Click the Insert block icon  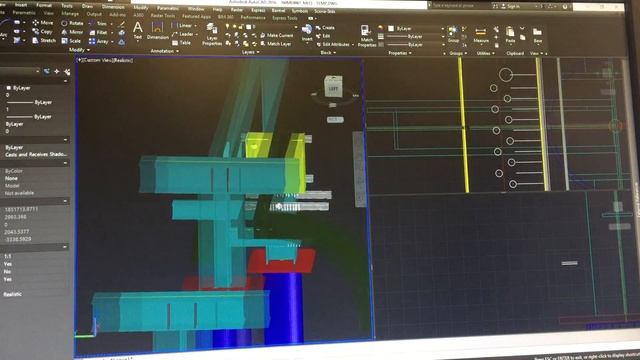307,30
